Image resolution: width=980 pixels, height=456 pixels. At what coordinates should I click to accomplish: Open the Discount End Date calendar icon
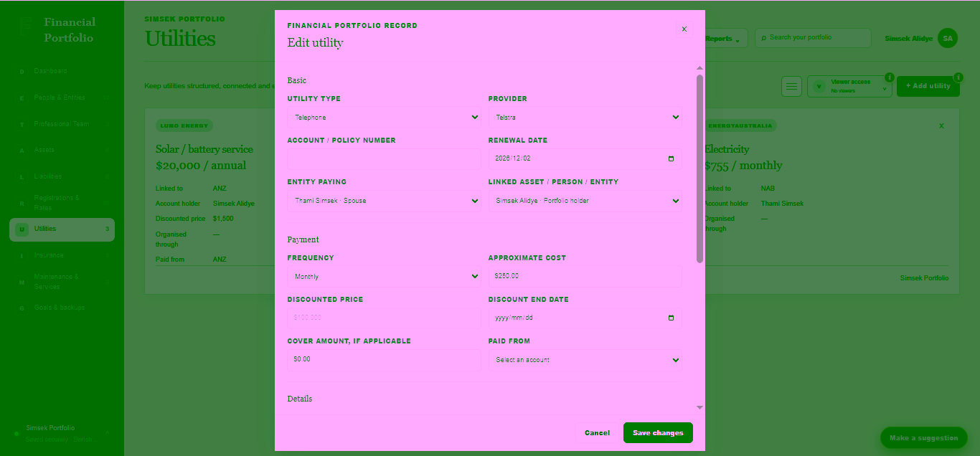pos(671,318)
